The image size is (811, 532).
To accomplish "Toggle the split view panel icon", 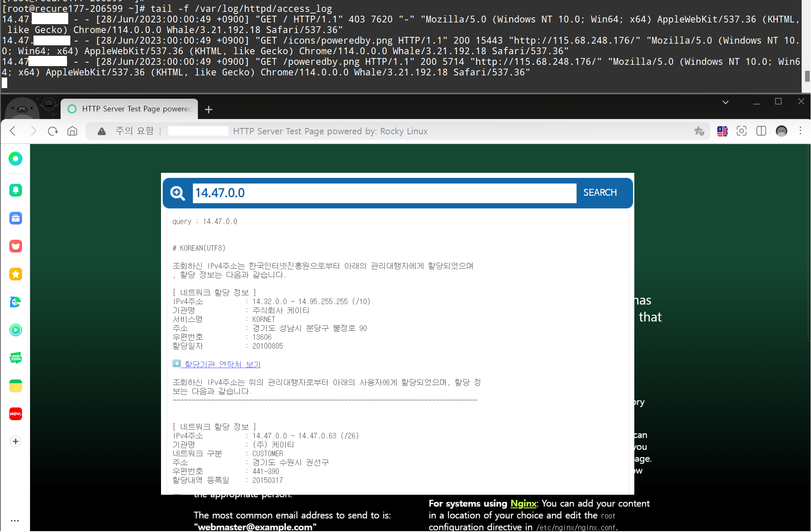I will pyautogui.click(x=761, y=131).
